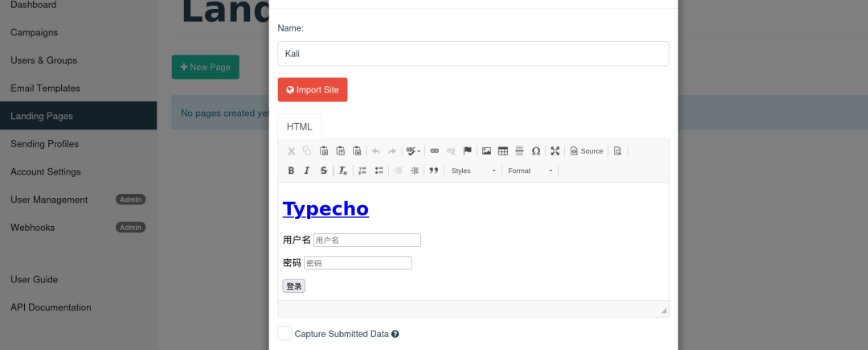
Task: Click the Block Quote icon
Action: [434, 171]
